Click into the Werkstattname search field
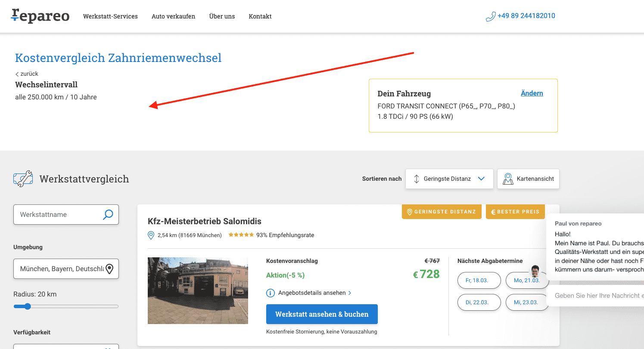Image resolution: width=644 pixels, height=349 pixels. [x=66, y=214]
